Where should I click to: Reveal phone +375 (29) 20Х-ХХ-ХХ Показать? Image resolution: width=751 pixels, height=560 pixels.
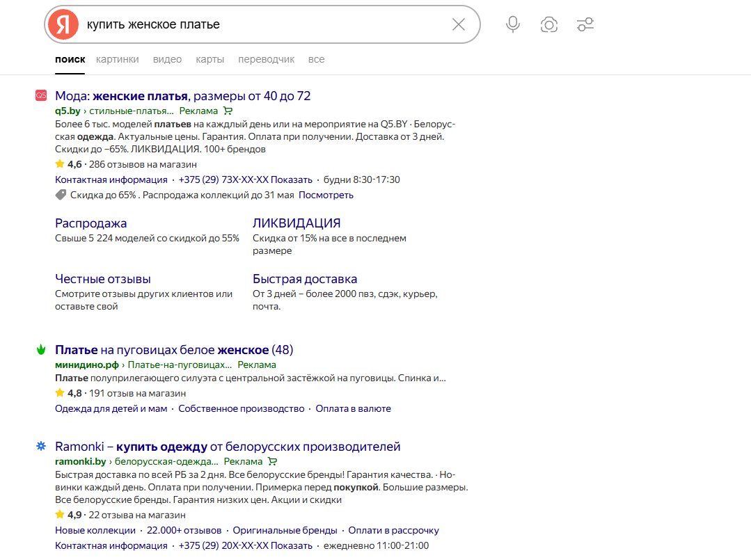[x=245, y=545]
